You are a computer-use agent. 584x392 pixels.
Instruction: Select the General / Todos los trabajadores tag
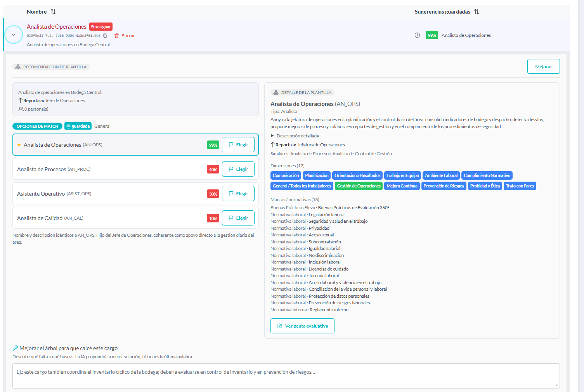click(302, 186)
